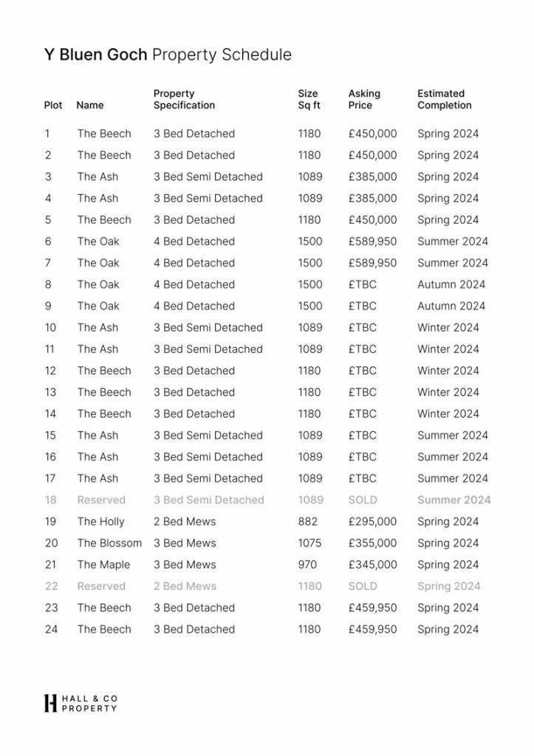534x756 pixels.
Task: Click the Reserved name in plot 22
Action: (101, 586)
